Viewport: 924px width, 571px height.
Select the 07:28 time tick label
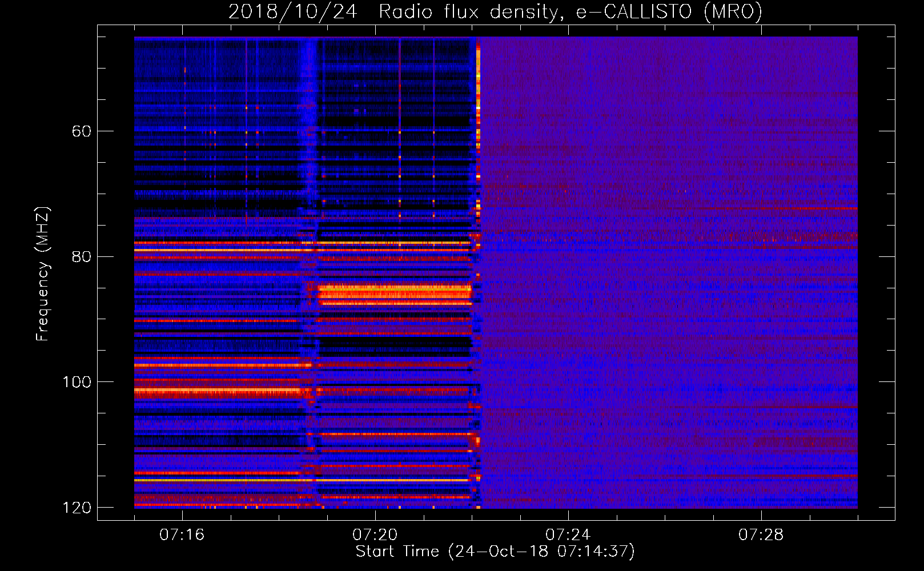[x=761, y=534]
